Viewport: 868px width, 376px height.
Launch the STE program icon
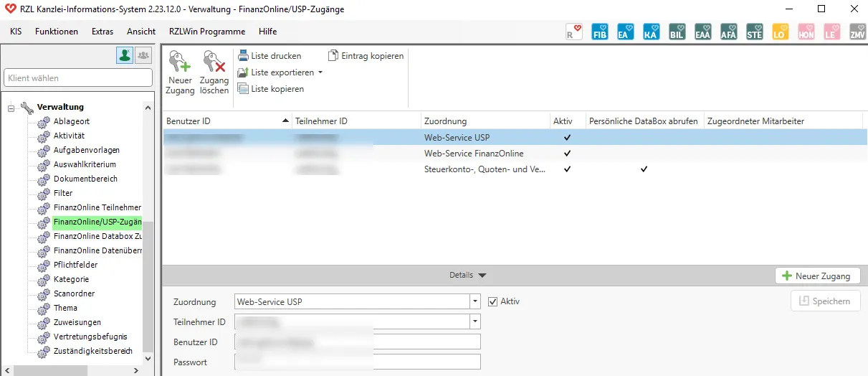pyautogui.click(x=755, y=32)
